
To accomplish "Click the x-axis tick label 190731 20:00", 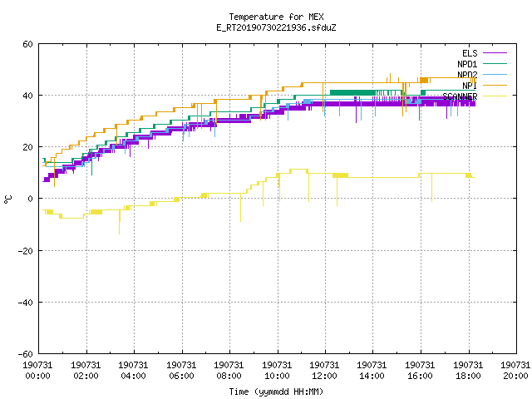I will (516, 371).
